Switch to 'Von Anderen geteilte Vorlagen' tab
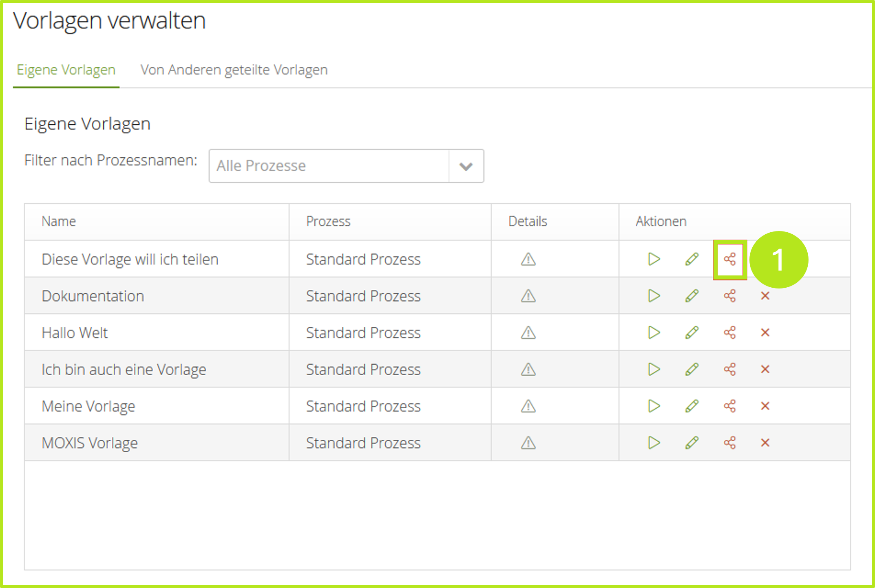Screen dimensions: 875x588 (x=234, y=70)
